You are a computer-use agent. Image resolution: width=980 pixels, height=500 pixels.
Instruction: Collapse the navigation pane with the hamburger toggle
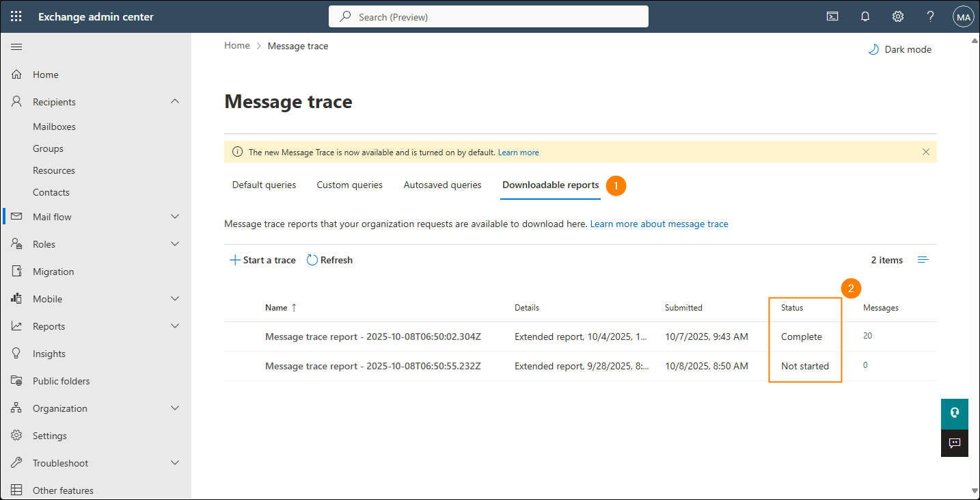click(16, 47)
